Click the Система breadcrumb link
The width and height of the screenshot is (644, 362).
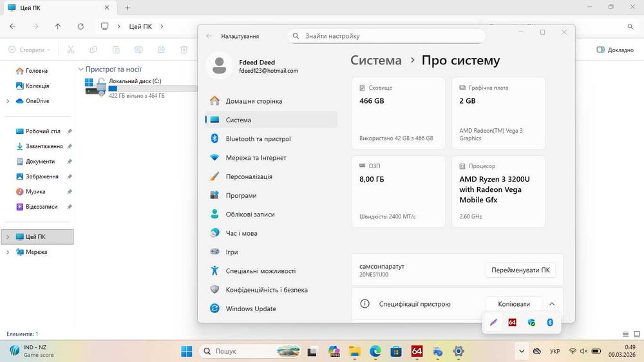376,61
